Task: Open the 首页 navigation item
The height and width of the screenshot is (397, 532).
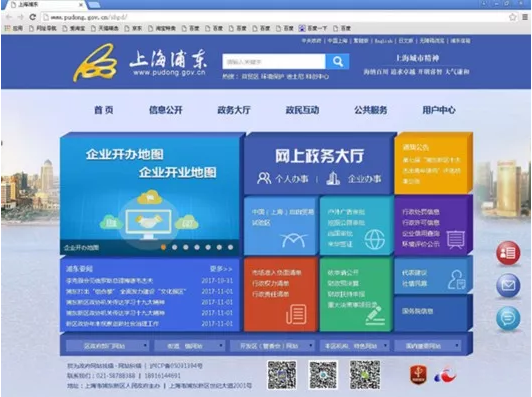Action: (103, 110)
